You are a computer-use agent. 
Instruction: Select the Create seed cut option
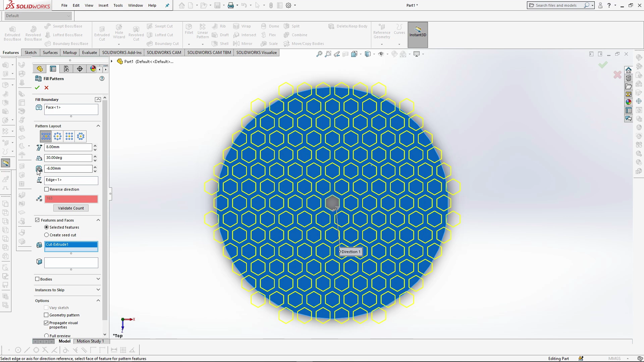tap(47, 235)
